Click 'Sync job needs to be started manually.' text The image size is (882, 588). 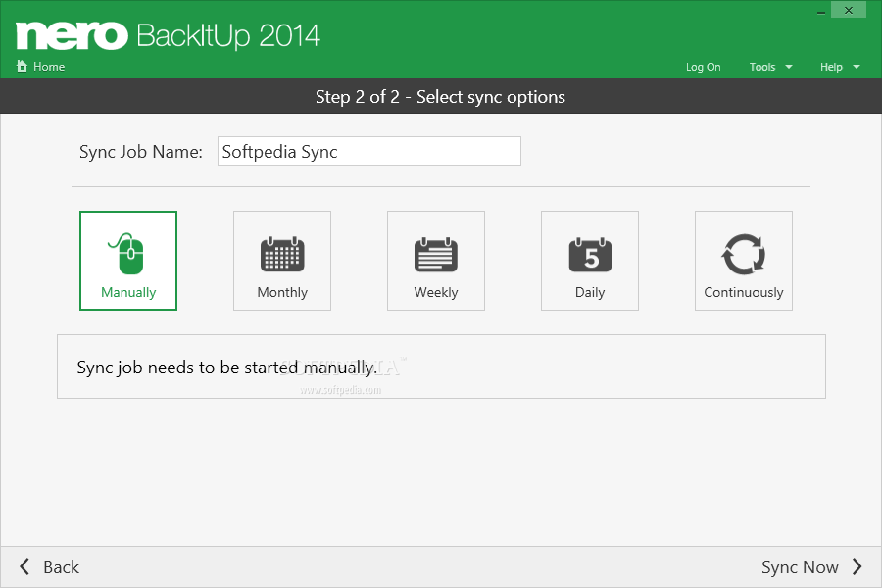point(226,367)
